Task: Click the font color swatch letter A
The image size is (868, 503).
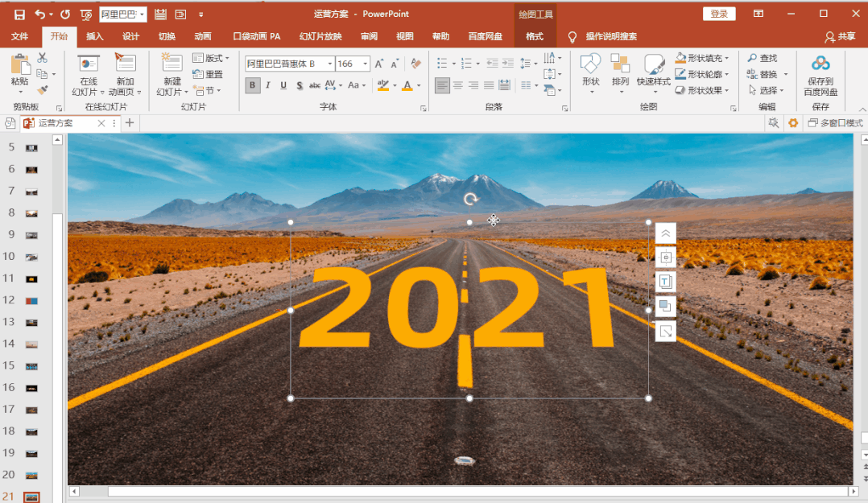Action: tap(407, 85)
